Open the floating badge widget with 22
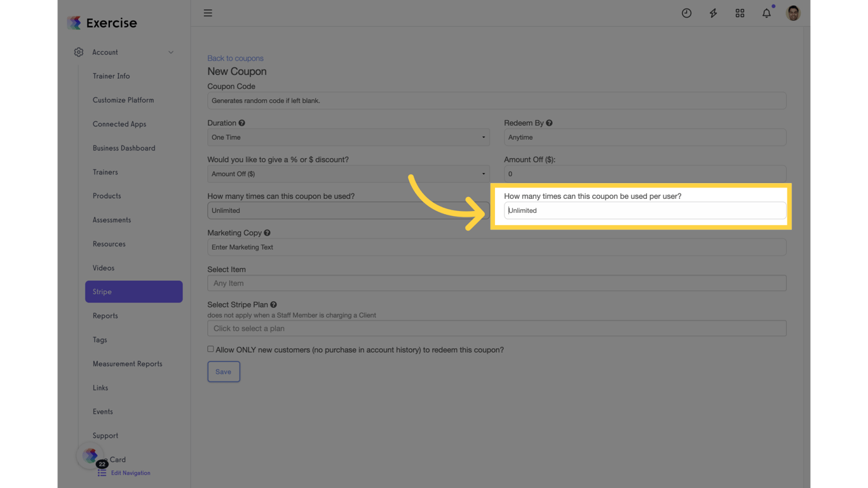This screenshot has height=488, width=868. coord(91,456)
